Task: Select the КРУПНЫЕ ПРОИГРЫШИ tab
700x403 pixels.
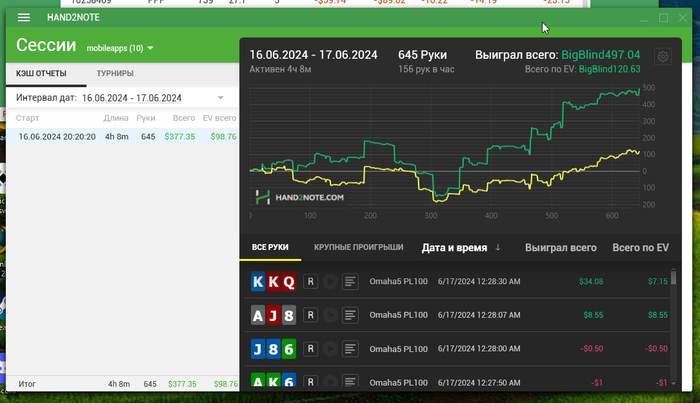Action: pyautogui.click(x=358, y=247)
